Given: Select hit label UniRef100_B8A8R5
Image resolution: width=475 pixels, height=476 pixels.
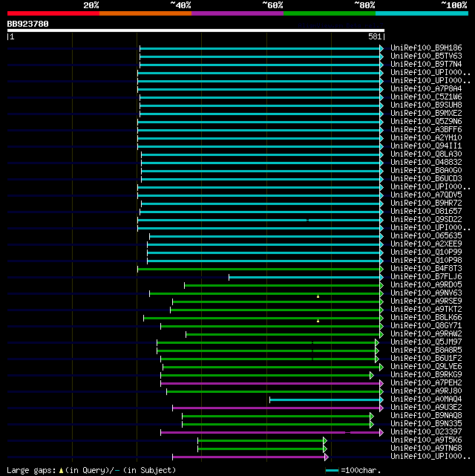Looking at the screenshot, I should pos(426,351).
